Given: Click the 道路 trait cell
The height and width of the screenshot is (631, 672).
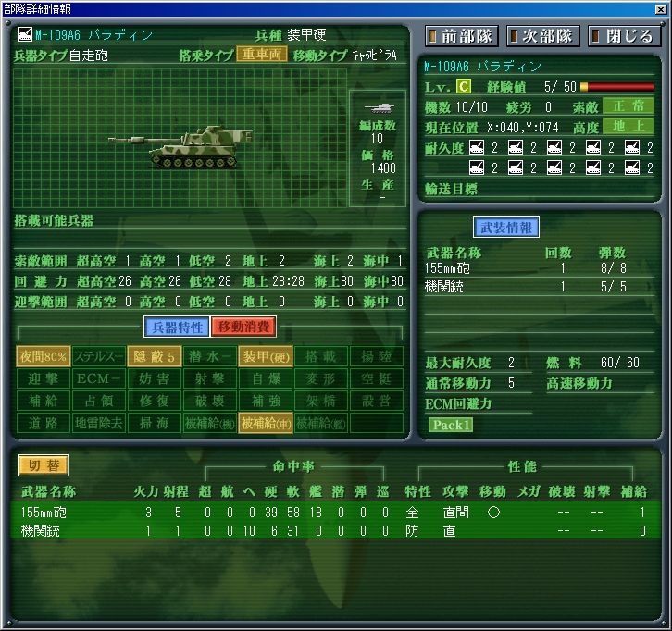Looking at the screenshot, I should [44, 423].
